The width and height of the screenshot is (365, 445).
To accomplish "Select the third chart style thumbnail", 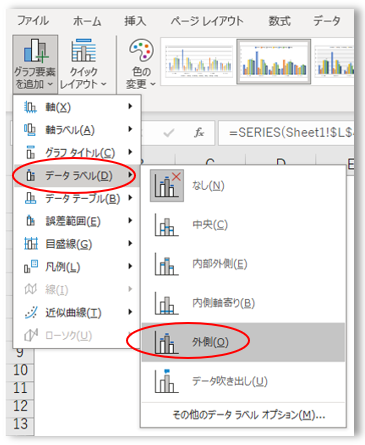I will click(x=334, y=61).
